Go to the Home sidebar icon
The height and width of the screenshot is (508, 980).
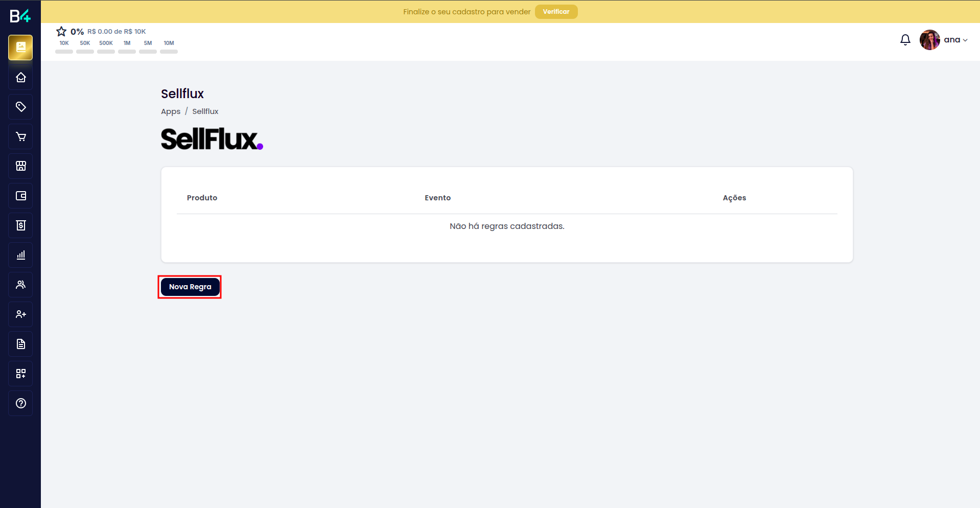point(20,77)
